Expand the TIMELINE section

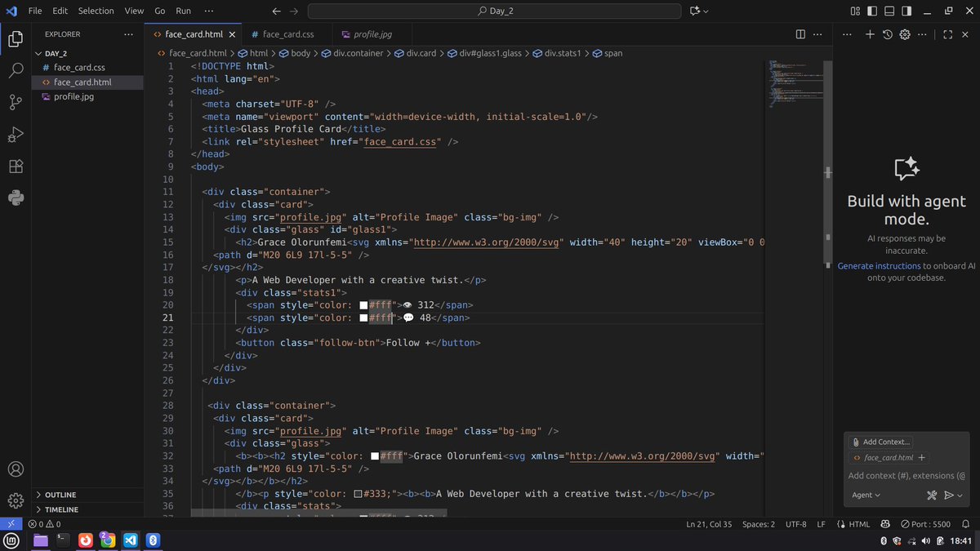coord(87,509)
